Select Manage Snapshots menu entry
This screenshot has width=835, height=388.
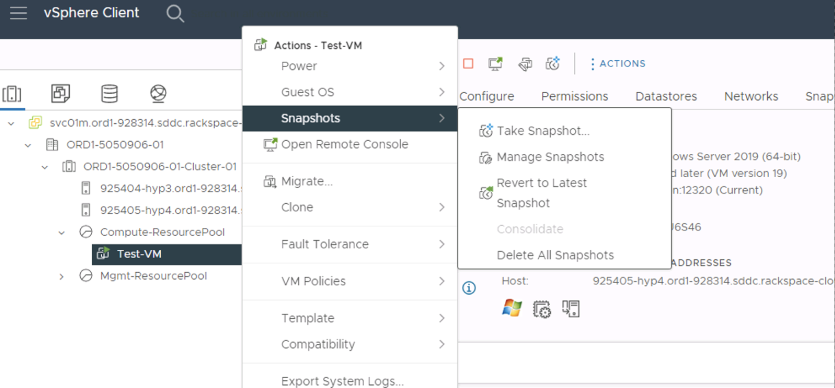(550, 157)
